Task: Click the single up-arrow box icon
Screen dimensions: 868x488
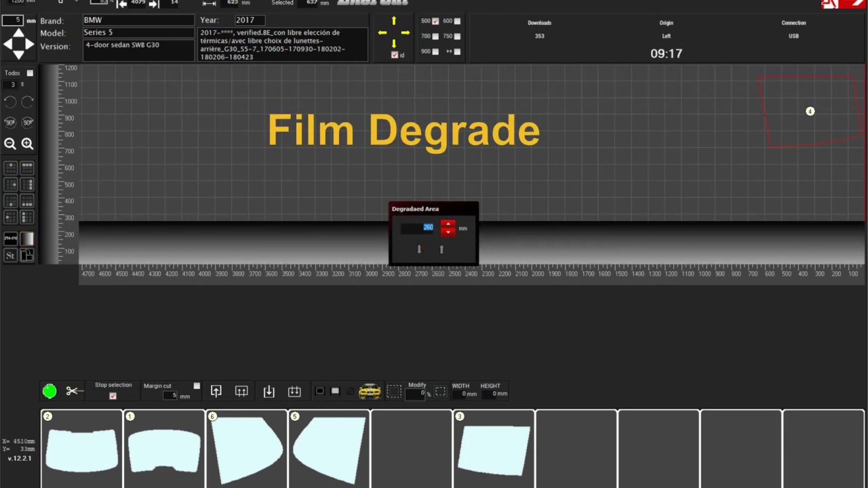Action: tap(216, 391)
